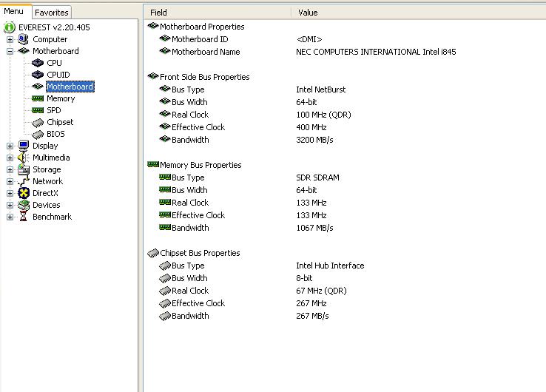Click the CPUID chip icon
The height and width of the screenshot is (392, 546).
38,75
